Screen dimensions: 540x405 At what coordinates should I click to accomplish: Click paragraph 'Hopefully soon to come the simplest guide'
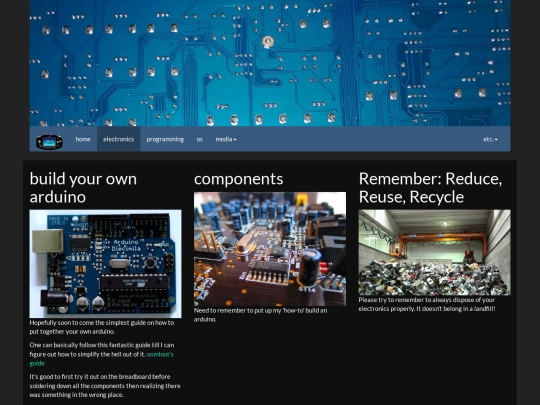coord(102,327)
